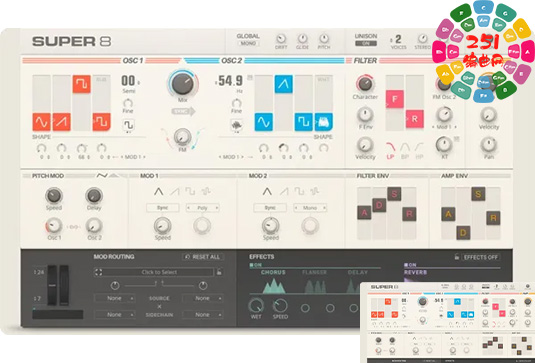
Task: Open OSC 2 MOD 1 source selector
Action: coord(231,157)
